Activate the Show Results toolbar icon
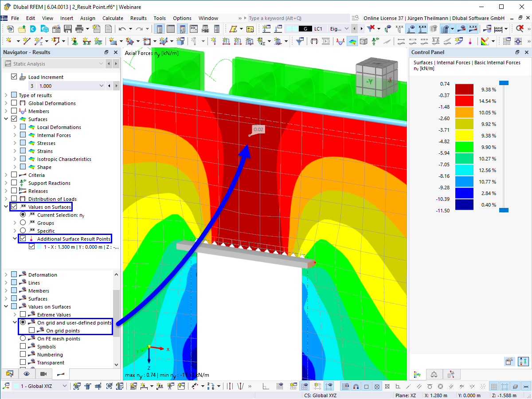Screen dimensions: 532x399 [462, 28]
